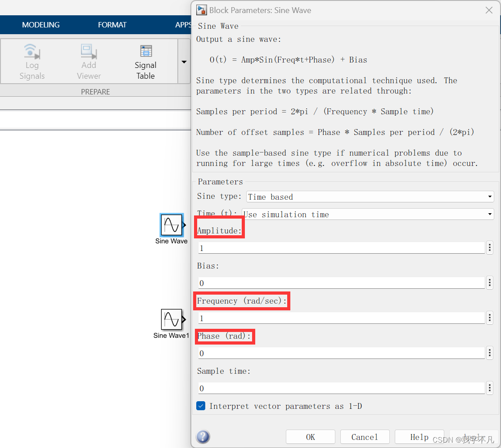Open the Amplitude field options menu
The height and width of the screenshot is (448, 501).
pyautogui.click(x=489, y=248)
